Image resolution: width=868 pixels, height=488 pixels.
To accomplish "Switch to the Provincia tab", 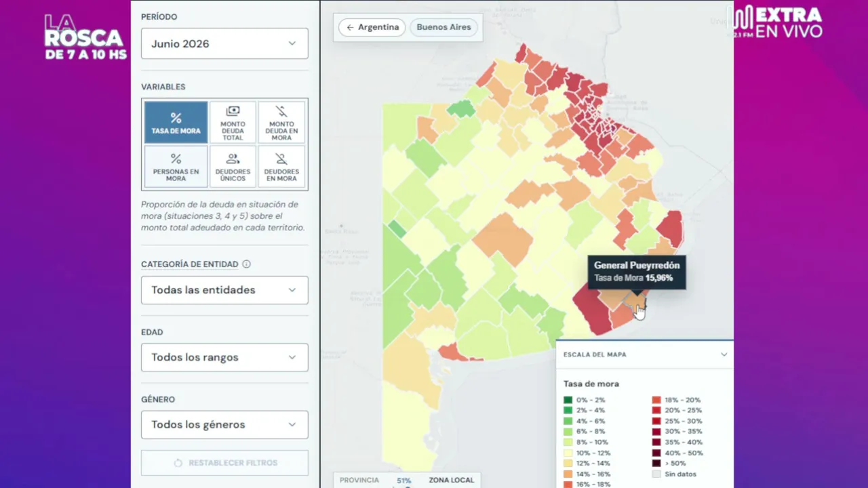I will pyautogui.click(x=359, y=480).
